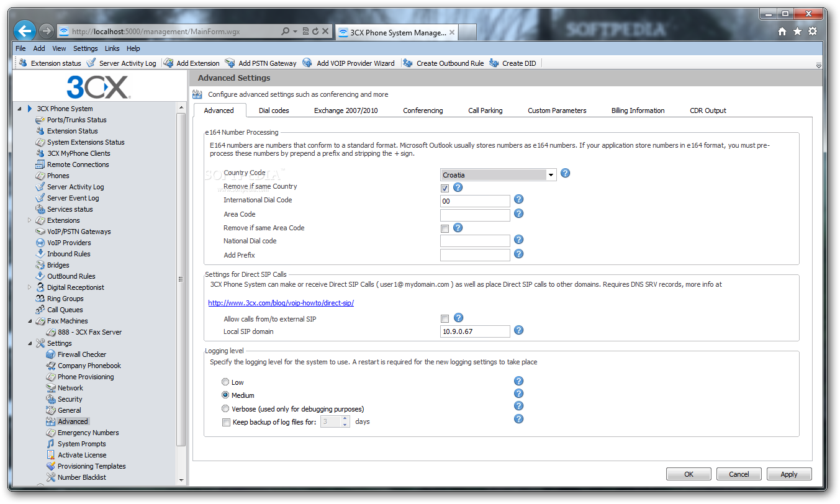Open browser Favorites star icon
The width and height of the screenshot is (840, 504).
coord(798,31)
